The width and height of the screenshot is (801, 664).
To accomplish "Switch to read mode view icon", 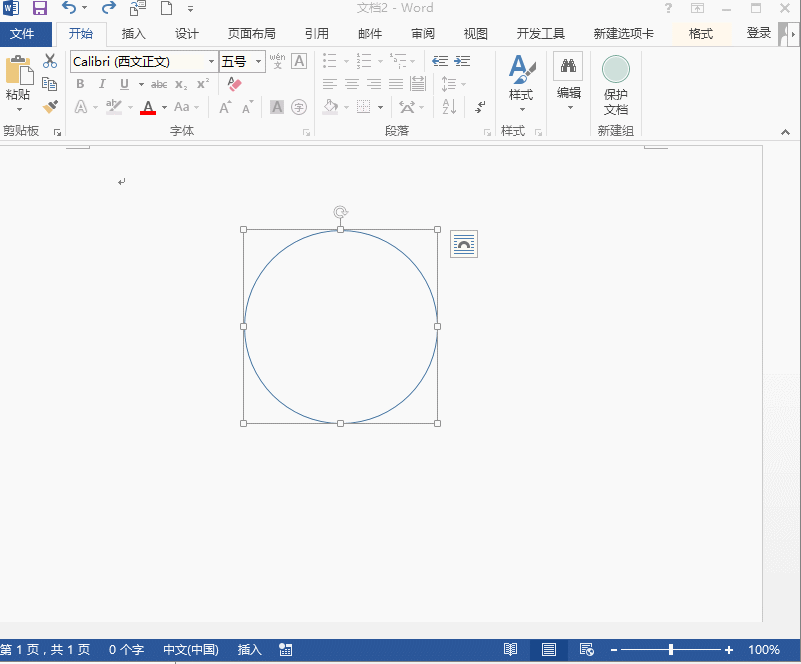I will coord(510,650).
